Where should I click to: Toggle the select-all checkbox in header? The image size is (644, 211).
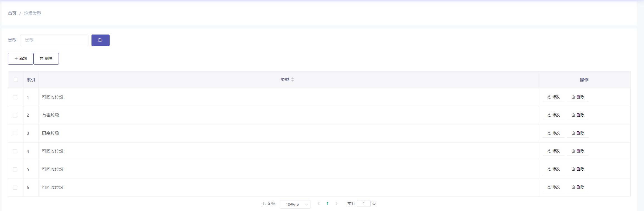(x=16, y=80)
